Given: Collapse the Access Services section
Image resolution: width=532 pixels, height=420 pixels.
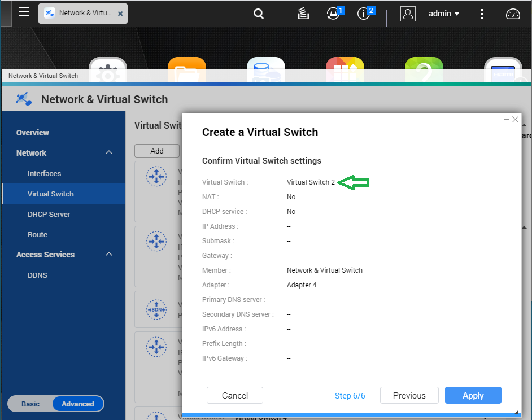Looking at the screenshot, I should (109, 254).
